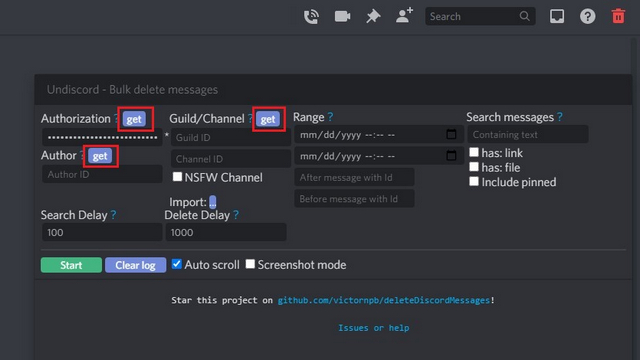640x360 pixels.
Task: Open pinned messages with the pin icon
Action: (373, 16)
